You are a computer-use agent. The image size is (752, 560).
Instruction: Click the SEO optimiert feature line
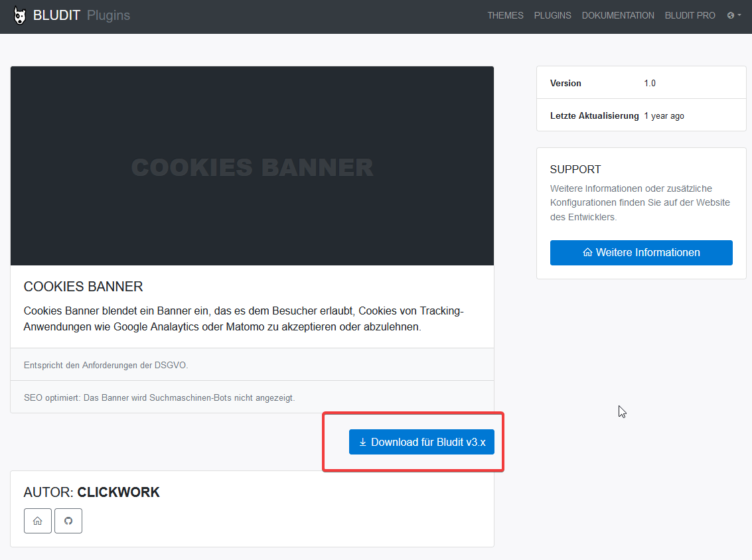point(159,397)
